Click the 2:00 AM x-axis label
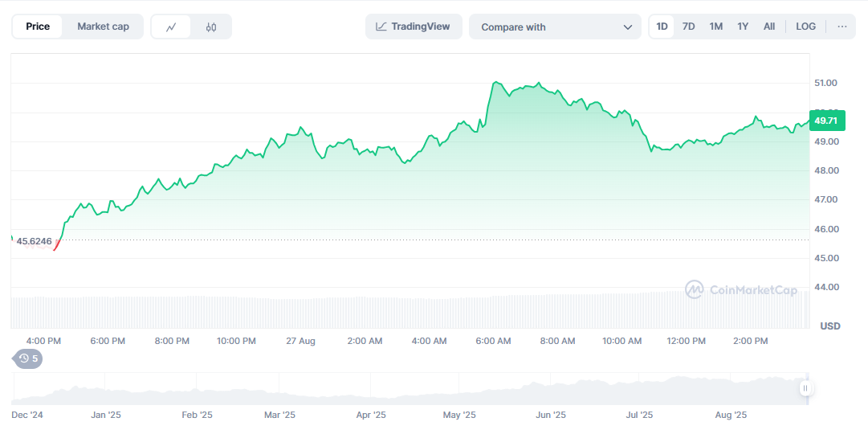Viewport: 868px width, 430px height. (365, 342)
